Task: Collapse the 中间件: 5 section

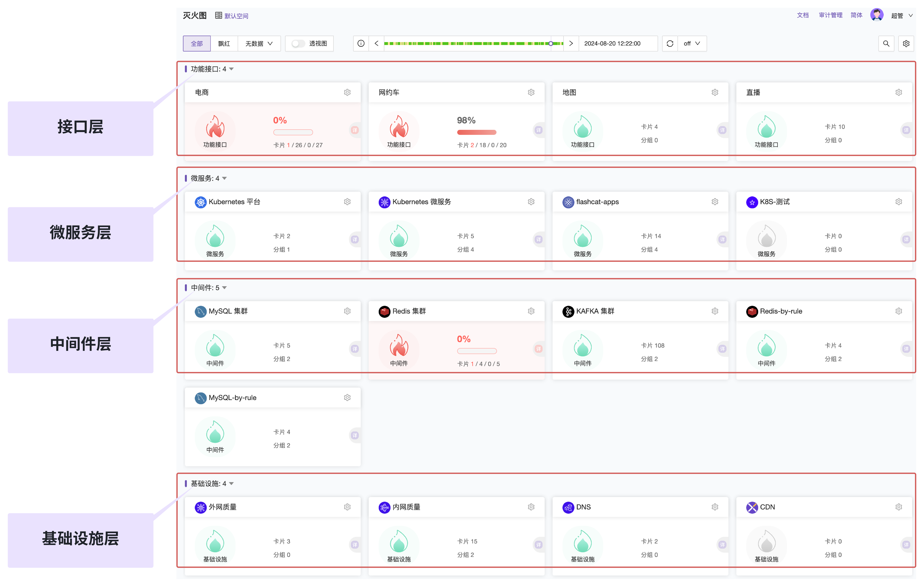Action: 225,288
